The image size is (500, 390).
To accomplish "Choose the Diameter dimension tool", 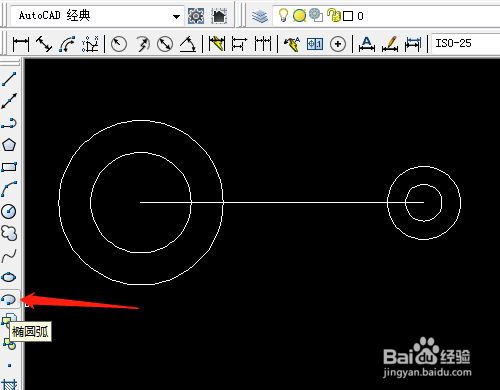I will (x=165, y=44).
